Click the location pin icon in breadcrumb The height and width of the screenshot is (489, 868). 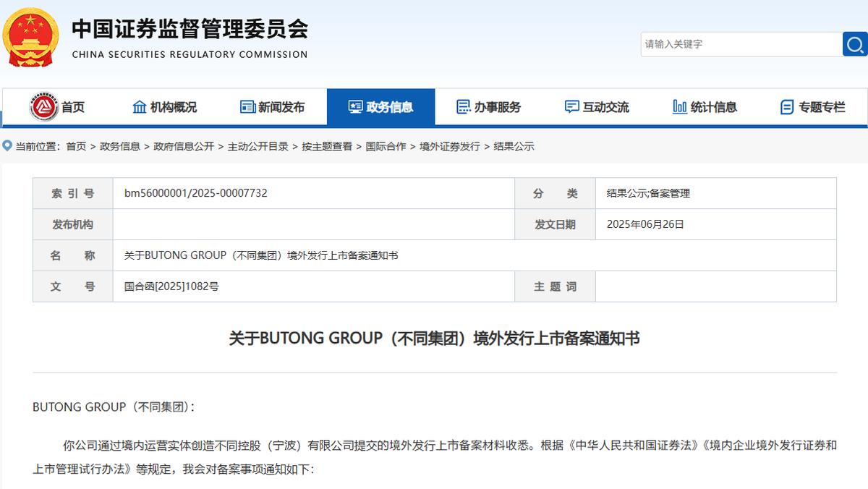8,146
